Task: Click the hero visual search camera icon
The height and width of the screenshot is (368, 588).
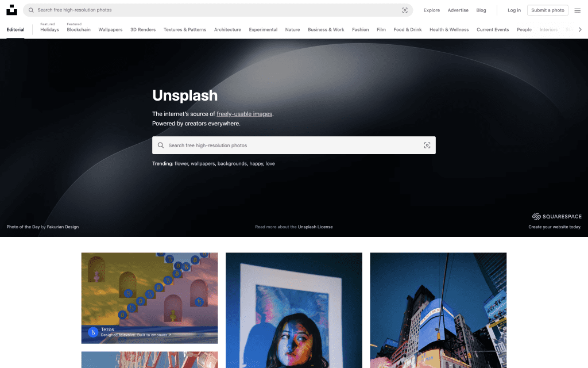Action: click(427, 145)
